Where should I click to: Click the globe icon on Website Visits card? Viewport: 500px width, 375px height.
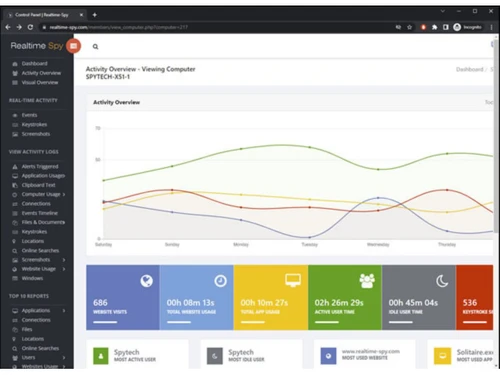coord(147,281)
